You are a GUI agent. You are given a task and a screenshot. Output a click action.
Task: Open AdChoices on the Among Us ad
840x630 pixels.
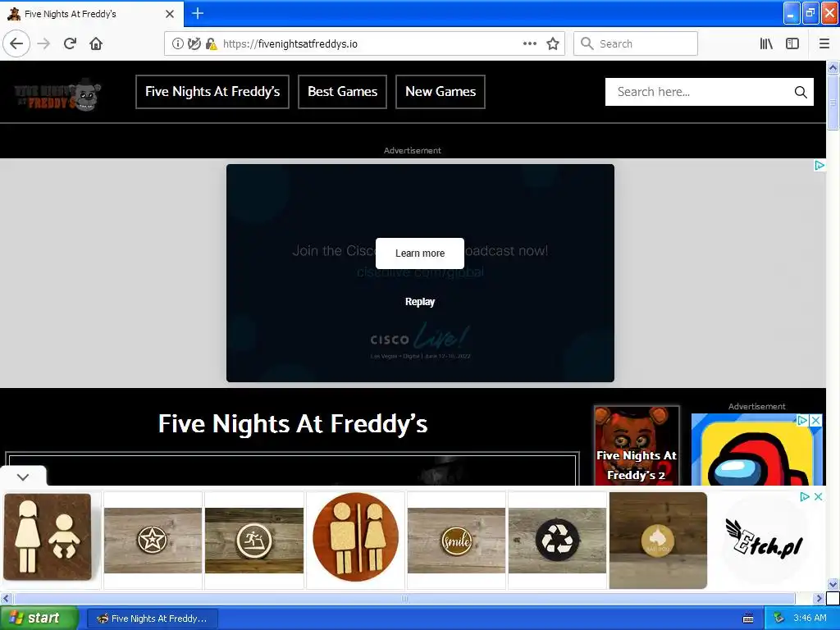[803, 420]
